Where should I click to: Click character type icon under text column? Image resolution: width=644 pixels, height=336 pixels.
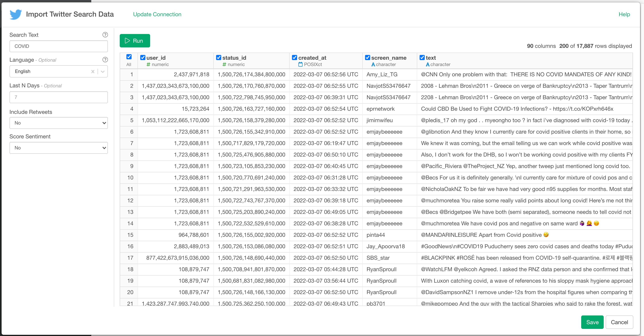(x=427, y=65)
